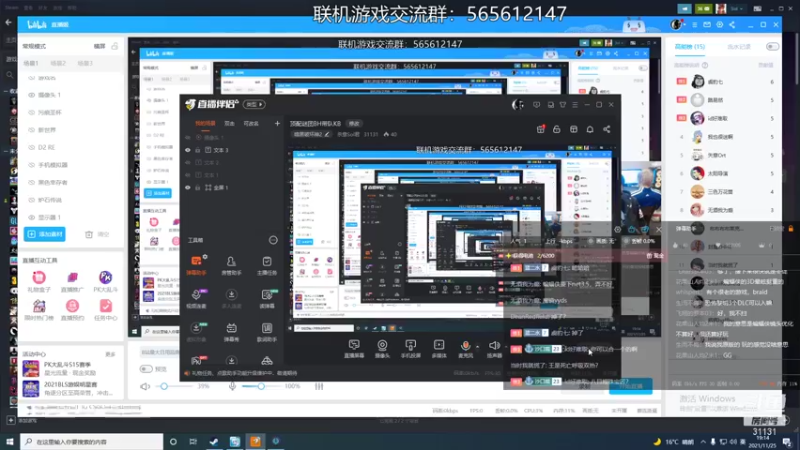Toggle visibility of 文本 3 source in 直播伴侣
Image resolution: width=800 pixels, height=450 pixels.
pos(188,151)
